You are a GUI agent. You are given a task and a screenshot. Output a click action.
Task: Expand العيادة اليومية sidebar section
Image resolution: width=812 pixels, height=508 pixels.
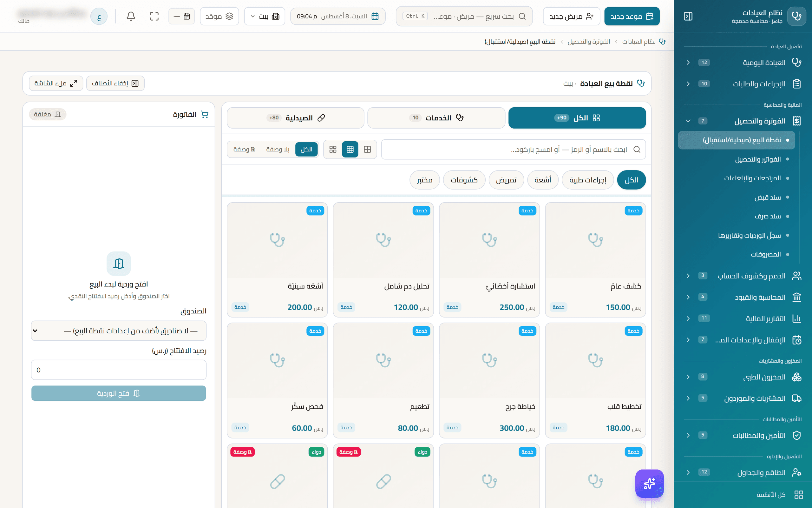(742, 63)
